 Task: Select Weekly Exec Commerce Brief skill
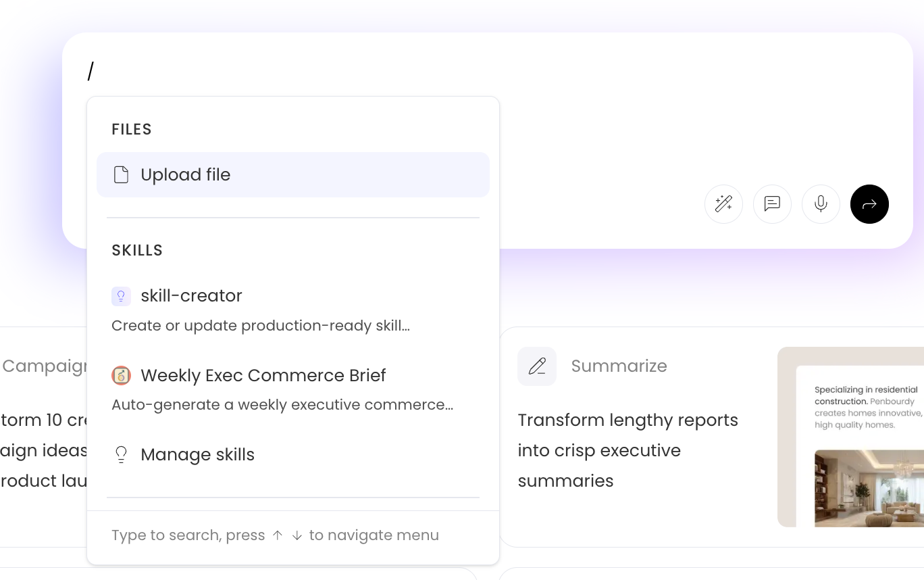pos(293,389)
